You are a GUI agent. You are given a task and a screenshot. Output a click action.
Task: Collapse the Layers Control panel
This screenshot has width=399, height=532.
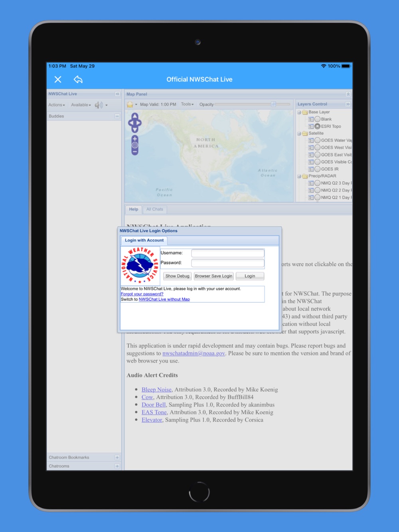pyautogui.click(x=348, y=104)
